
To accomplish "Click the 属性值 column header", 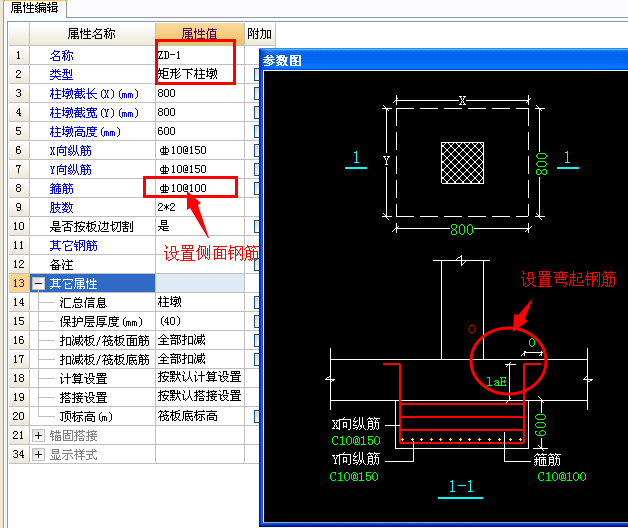I will [x=199, y=34].
